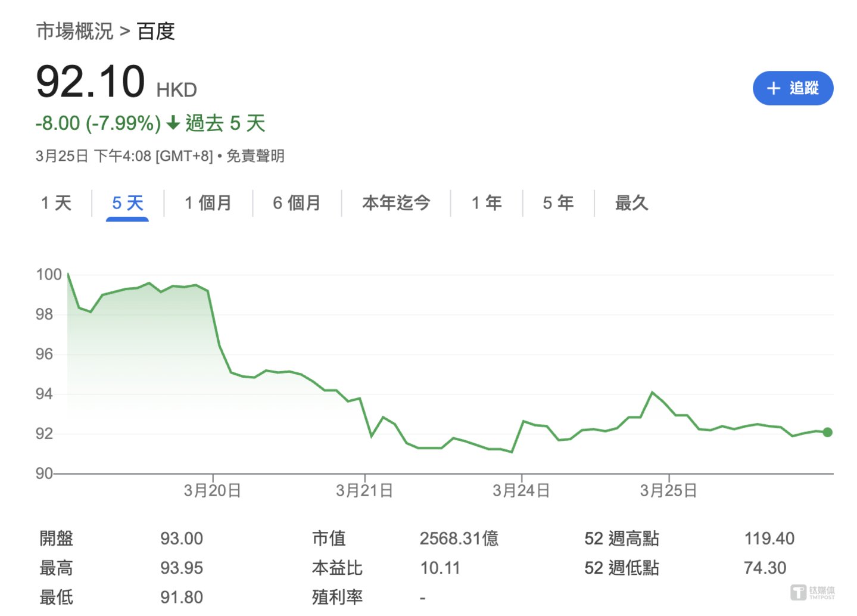The width and height of the screenshot is (857, 616).
Task: Click the 3月20日 date axis label
Action: tap(212, 490)
